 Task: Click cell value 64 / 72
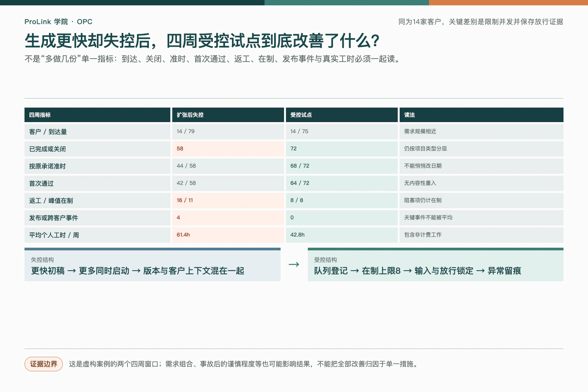pos(300,183)
